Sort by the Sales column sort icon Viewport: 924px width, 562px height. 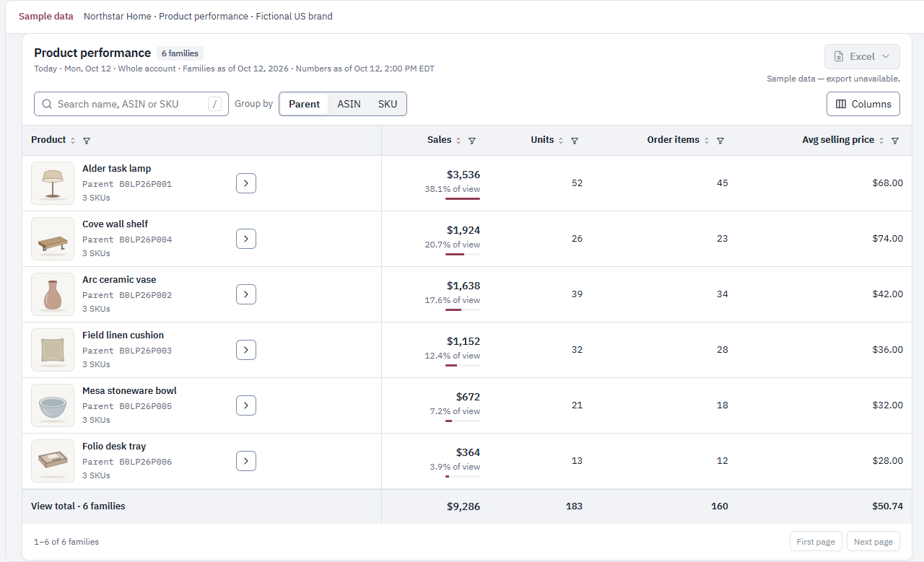[x=458, y=141]
